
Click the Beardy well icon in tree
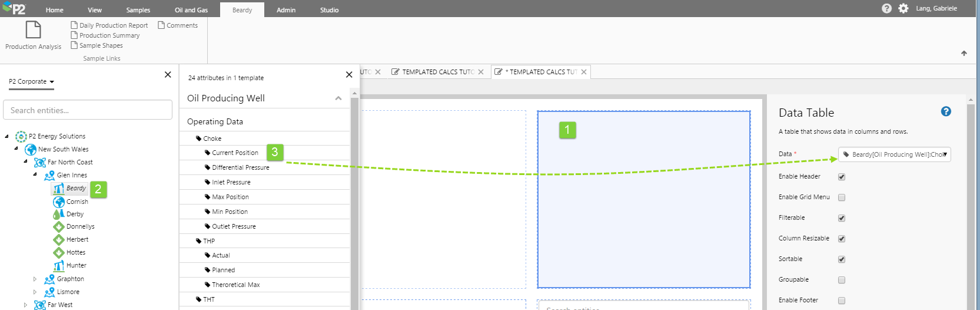[x=59, y=189]
